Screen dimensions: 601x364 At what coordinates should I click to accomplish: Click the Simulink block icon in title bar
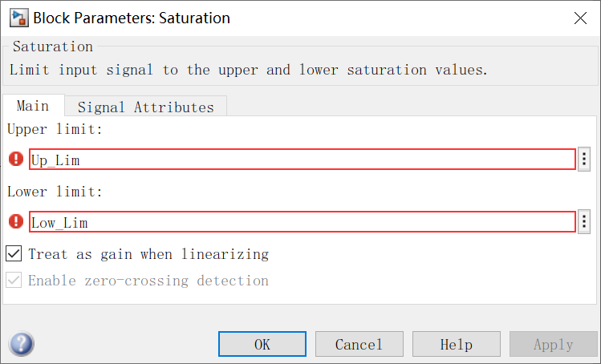pyautogui.click(x=18, y=18)
